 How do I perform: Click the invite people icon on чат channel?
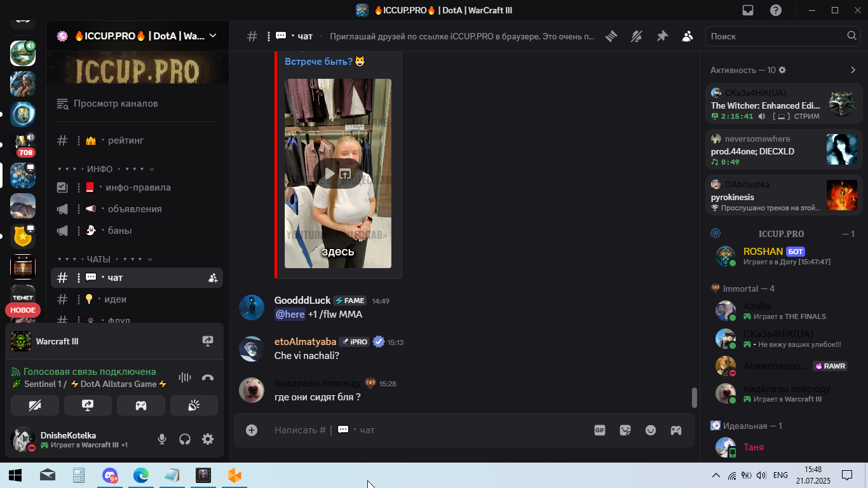tap(213, 278)
